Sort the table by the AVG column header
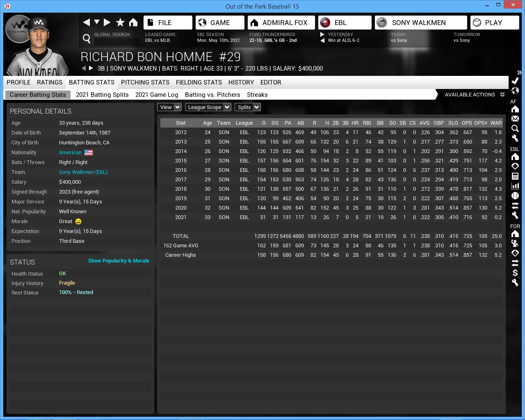Viewport: 525px width, 420px height. [425, 123]
